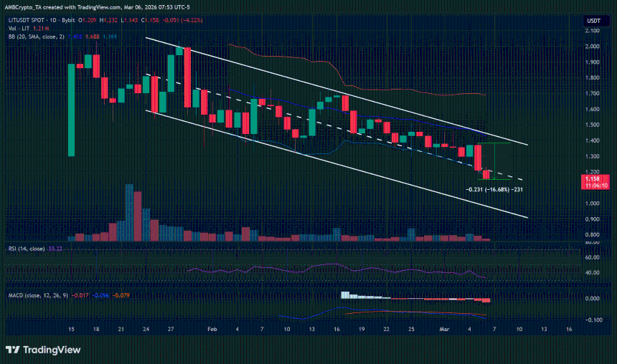This screenshot has width=617, height=364.
Task: Click the TradingView logo icon
Action: coord(12,350)
